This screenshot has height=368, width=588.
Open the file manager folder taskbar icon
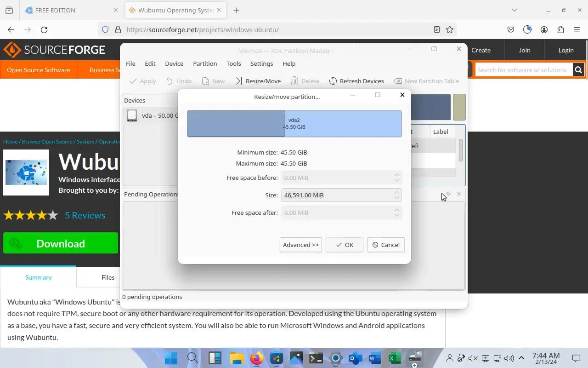coord(237,358)
